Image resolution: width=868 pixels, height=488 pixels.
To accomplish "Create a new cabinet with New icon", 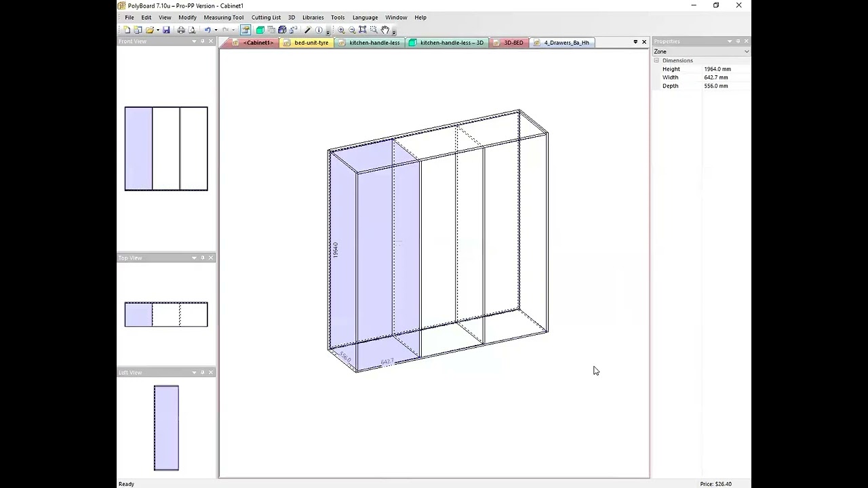I will click(x=127, y=30).
